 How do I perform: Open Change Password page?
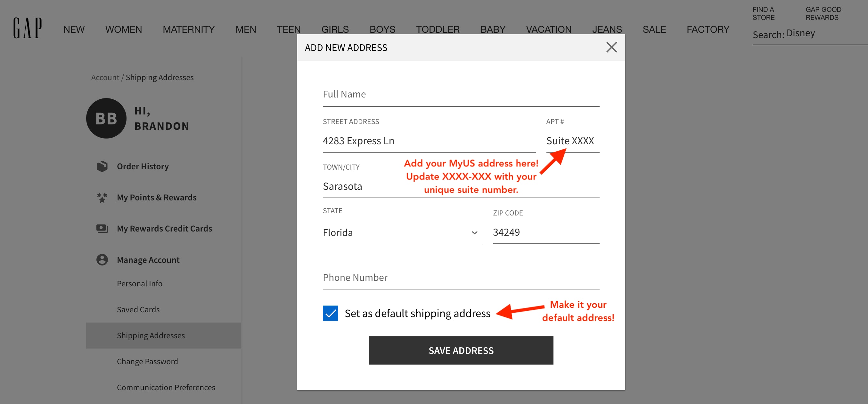pos(147,361)
